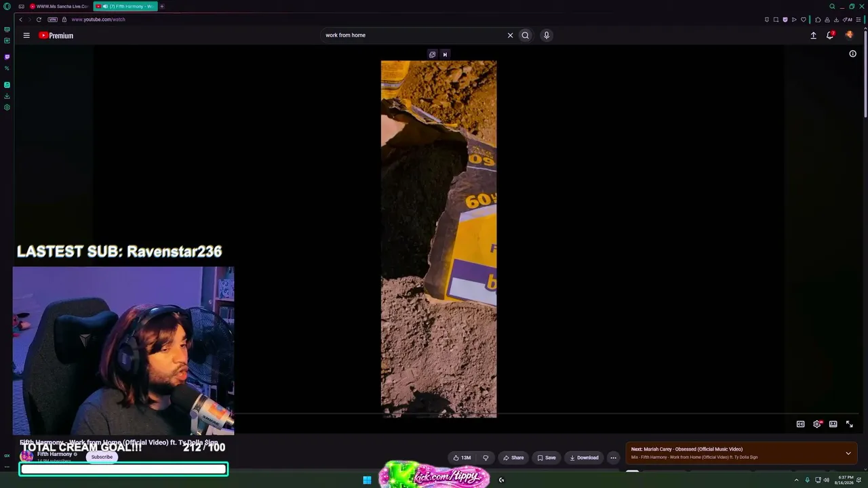Run the YouTube search
868x488 pixels.
coord(525,35)
